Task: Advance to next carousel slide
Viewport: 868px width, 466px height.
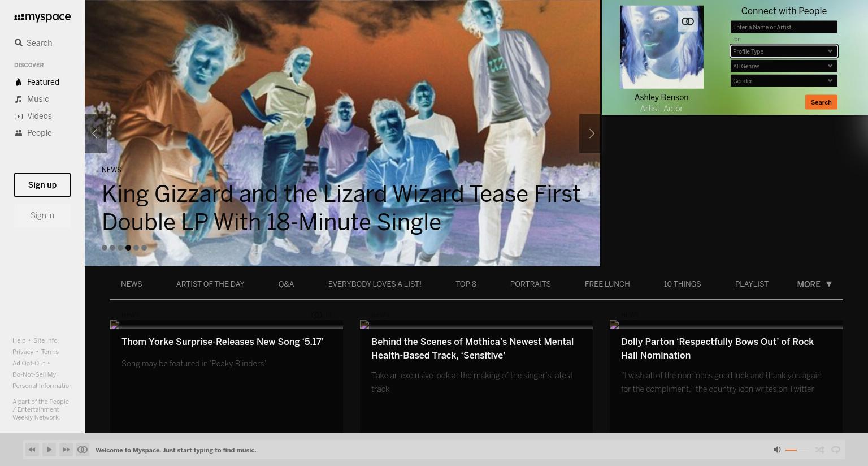Action: 591,133
